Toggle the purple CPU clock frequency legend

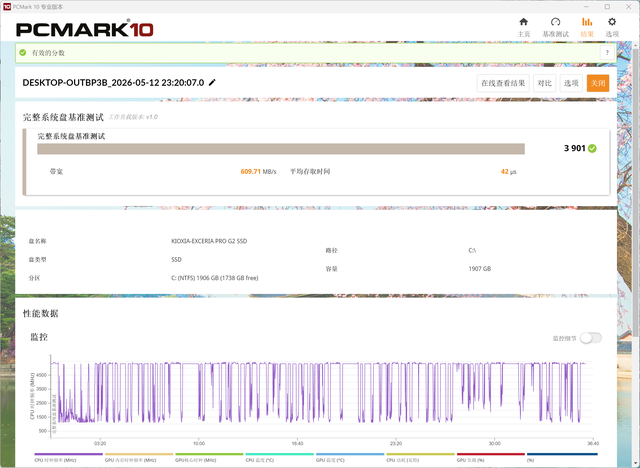pyautogui.click(x=68, y=457)
